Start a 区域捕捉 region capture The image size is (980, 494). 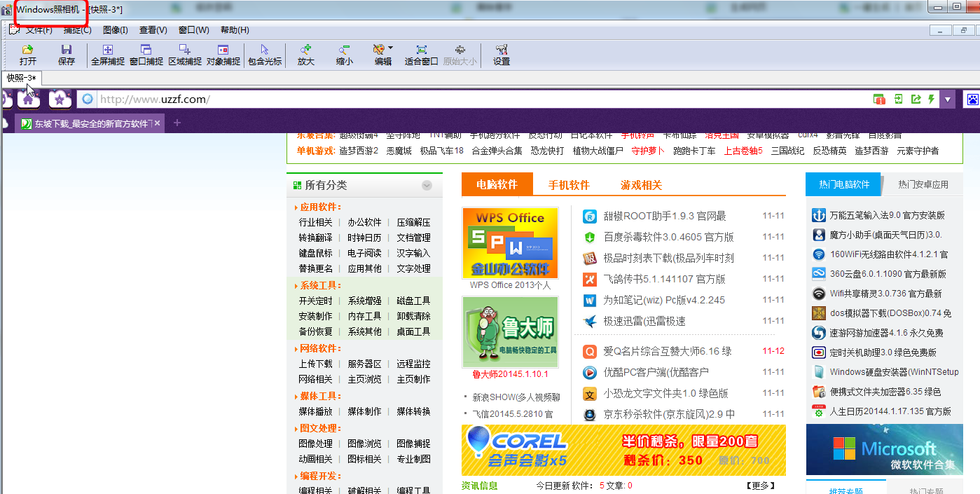point(185,55)
